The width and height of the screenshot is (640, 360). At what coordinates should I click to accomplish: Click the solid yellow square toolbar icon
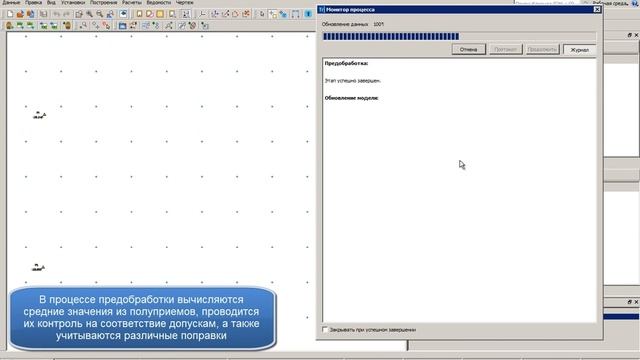[x=160, y=14]
